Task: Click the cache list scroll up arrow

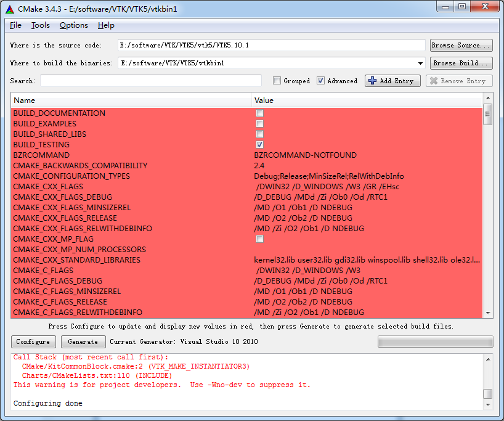Action: (x=488, y=98)
